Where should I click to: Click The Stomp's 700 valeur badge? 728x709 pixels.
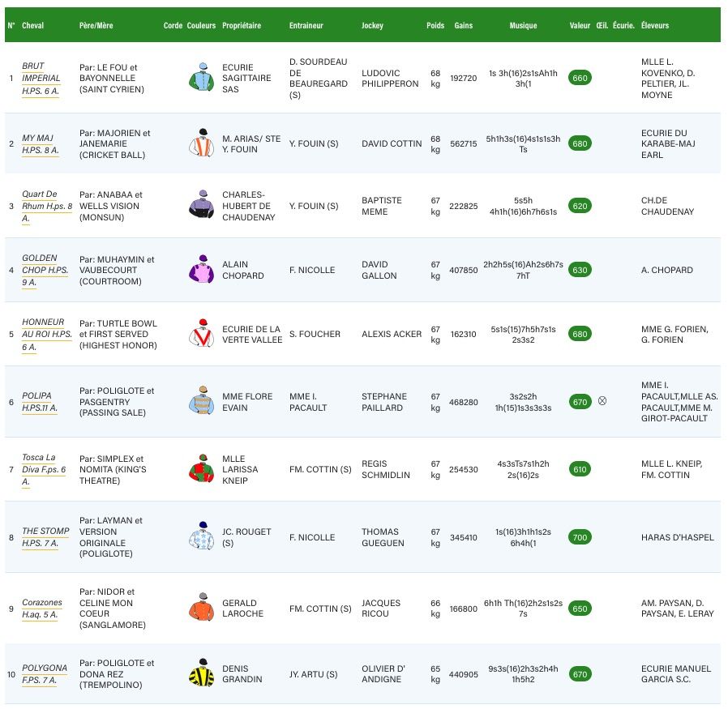[x=580, y=536]
